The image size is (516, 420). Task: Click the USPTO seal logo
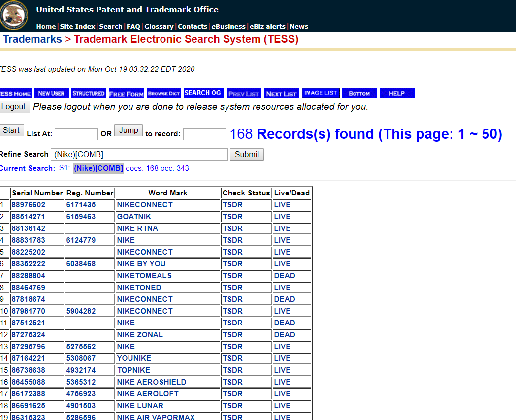[13, 15]
